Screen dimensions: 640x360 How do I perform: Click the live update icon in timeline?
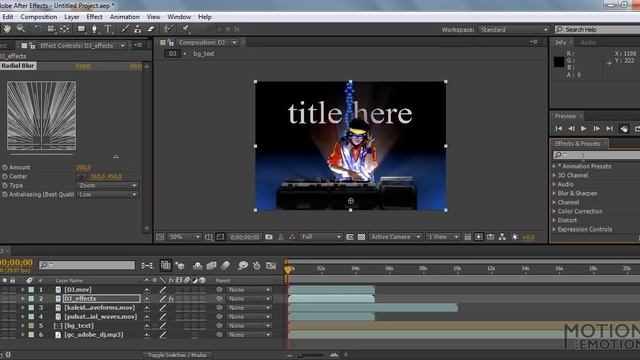click(x=165, y=265)
